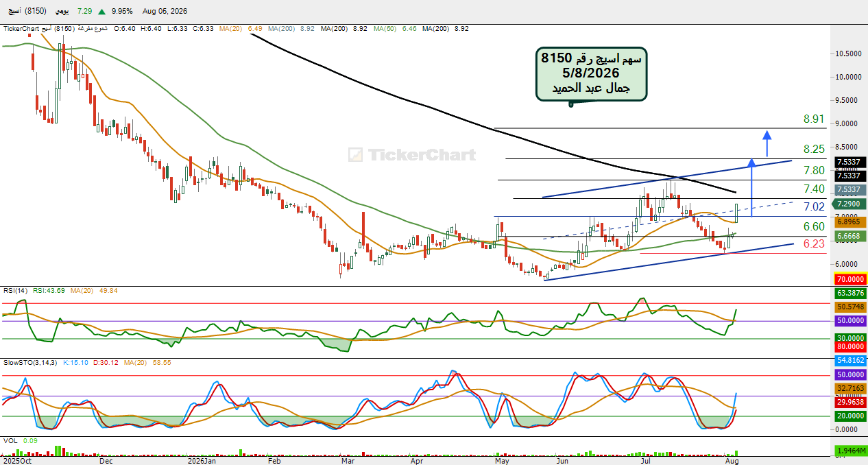
Task: Click the Aug 05, 2026 date label
Action: coord(165,12)
